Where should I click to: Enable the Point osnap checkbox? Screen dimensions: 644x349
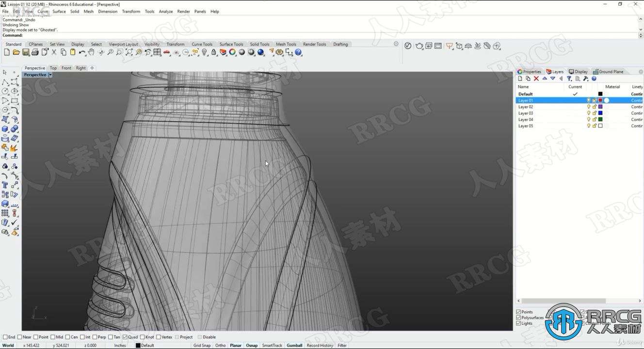coord(36,337)
